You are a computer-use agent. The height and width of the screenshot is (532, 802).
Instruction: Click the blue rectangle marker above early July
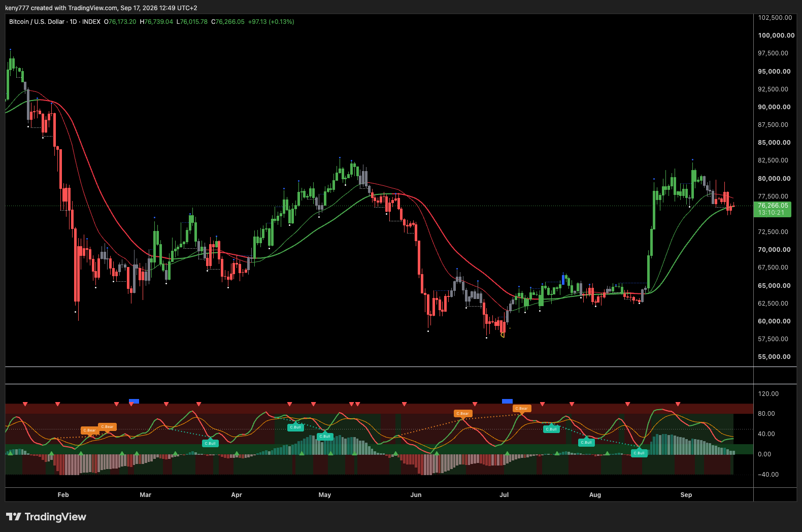(x=507, y=402)
